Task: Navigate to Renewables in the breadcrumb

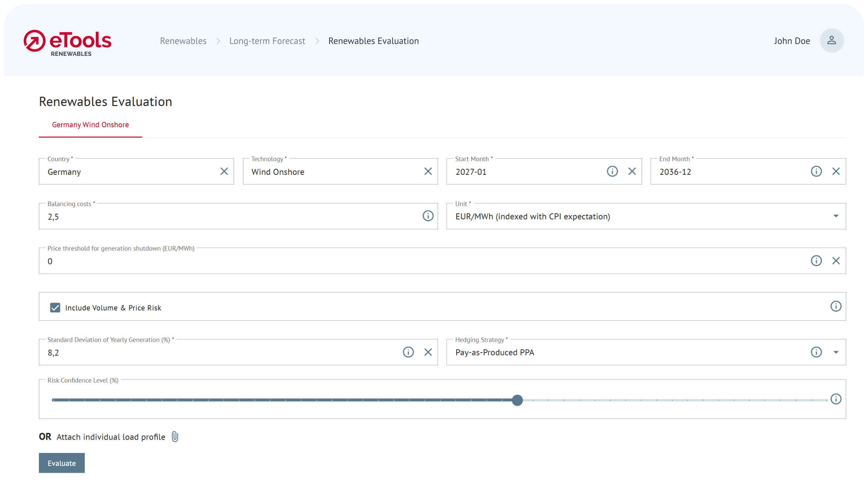Action: 183,41
